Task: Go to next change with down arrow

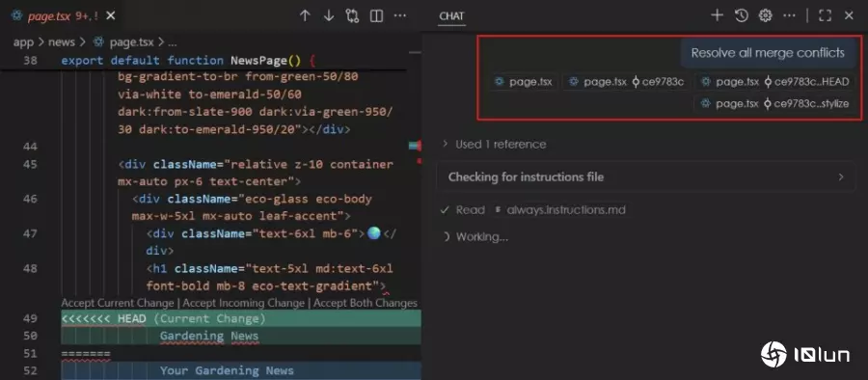Action: (x=329, y=15)
